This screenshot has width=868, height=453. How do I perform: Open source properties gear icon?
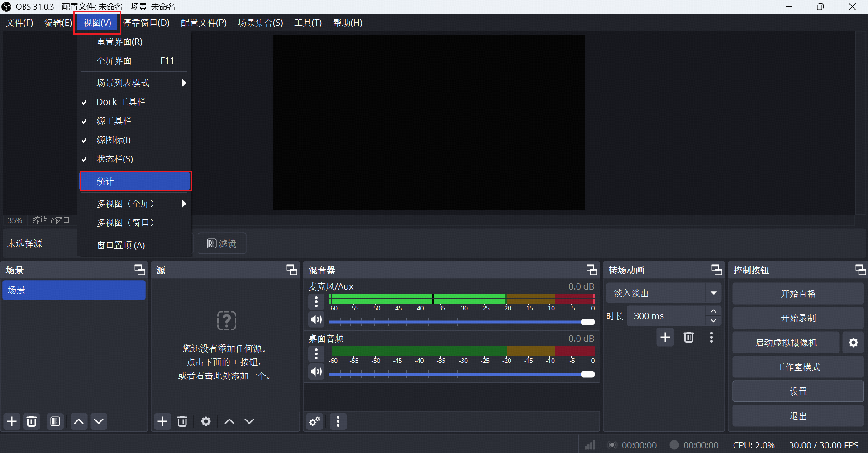pyautogui.click(x=206, y=421)
